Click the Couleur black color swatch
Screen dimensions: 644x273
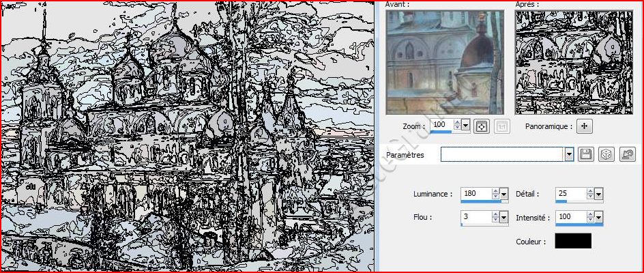click(x=573, y=241)
